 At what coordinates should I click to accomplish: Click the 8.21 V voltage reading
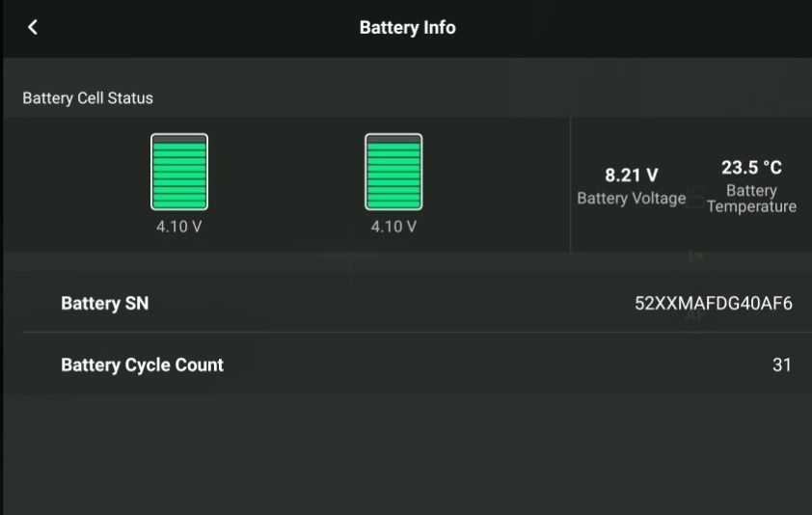coord(631,176)
